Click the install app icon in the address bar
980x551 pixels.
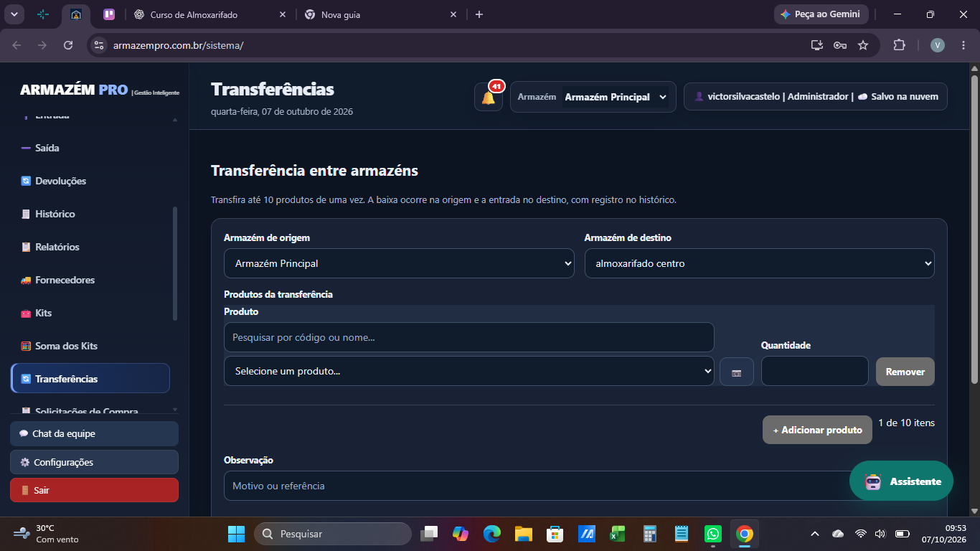coord(817,45)
